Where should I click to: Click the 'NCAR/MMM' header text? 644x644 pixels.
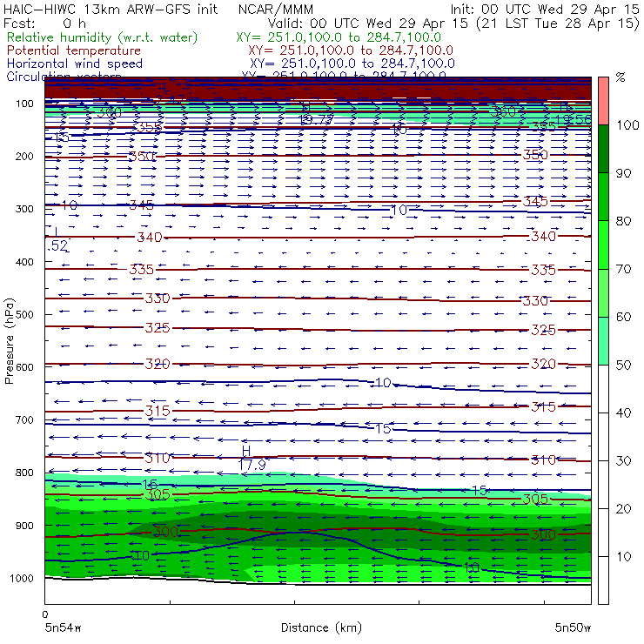[x=276, y=10]
